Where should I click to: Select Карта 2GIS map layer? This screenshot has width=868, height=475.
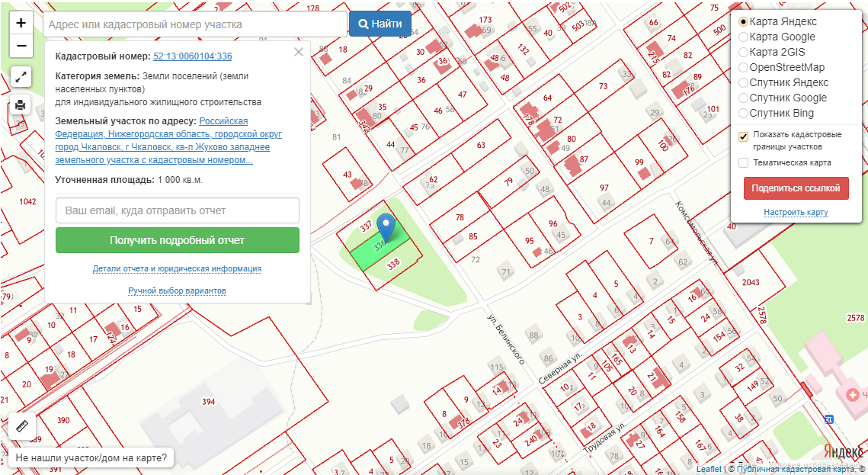click(x=744, y=52)
